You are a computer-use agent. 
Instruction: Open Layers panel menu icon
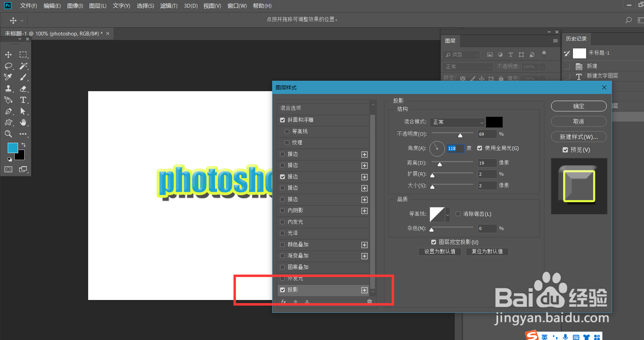click(x=555, y=41)
